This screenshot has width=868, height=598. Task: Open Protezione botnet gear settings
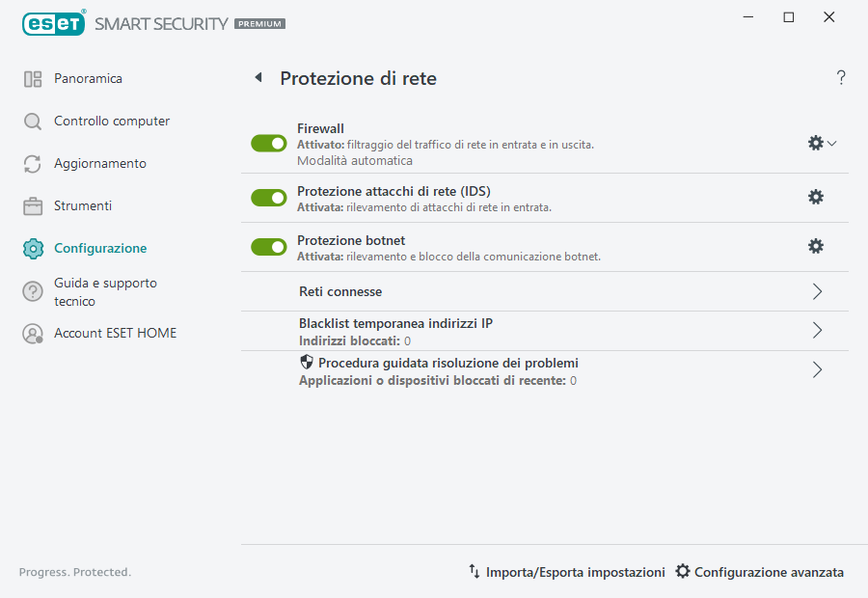pyautogui.click(x=816, y=246)
